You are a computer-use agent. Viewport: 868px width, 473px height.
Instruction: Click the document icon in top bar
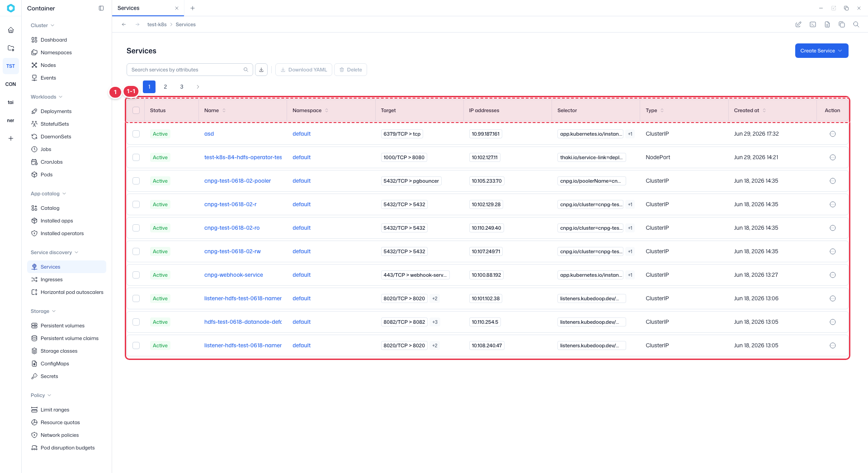tap(827, 24)
